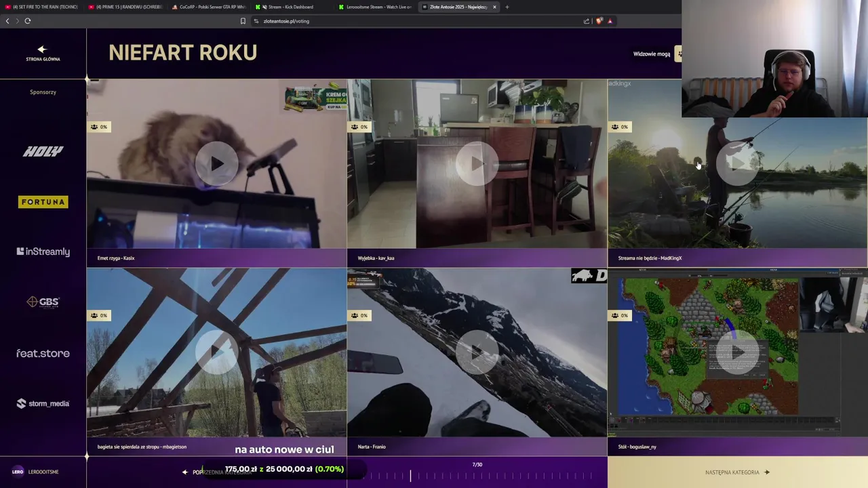Screen dimensions: 868x488
Task: Play the Narta - Franio clip
Action: [477, 352]
